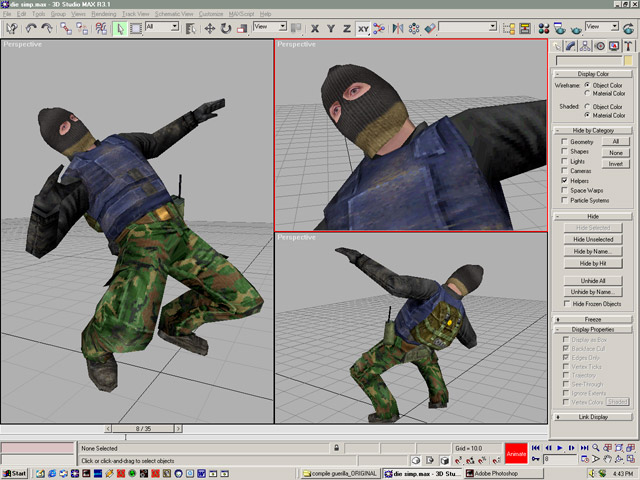The height and width of the screenshot is (480, 640).
Task: Activate the Select and Move tool
Action: [209, 29]
